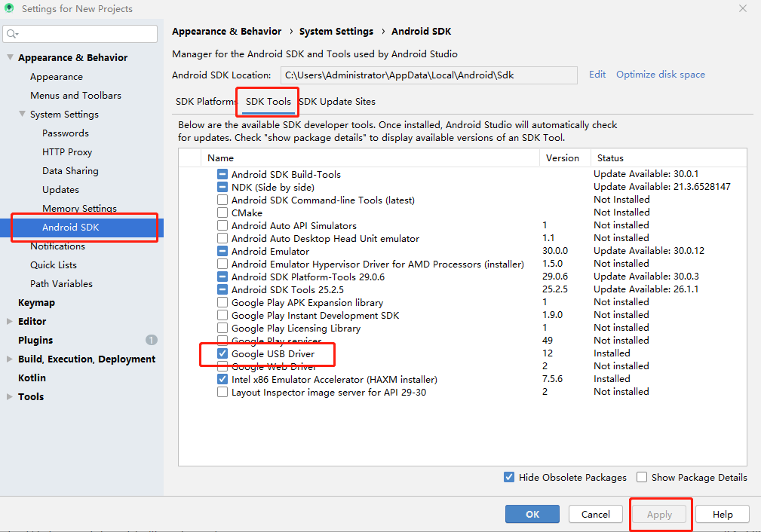Open Path Variables settings
The height and width of the screenshot is (532, 761).
[61, 283]
